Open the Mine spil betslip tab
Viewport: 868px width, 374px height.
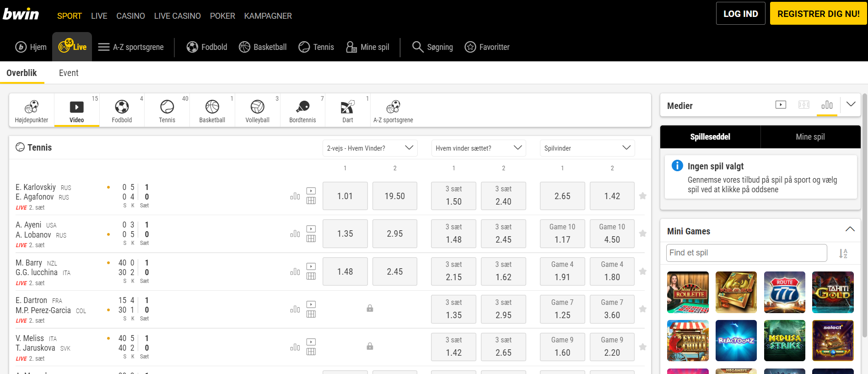point(810,136)
